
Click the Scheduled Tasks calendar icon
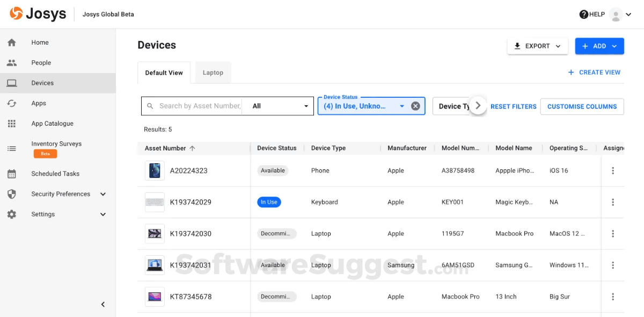(12, 174)
